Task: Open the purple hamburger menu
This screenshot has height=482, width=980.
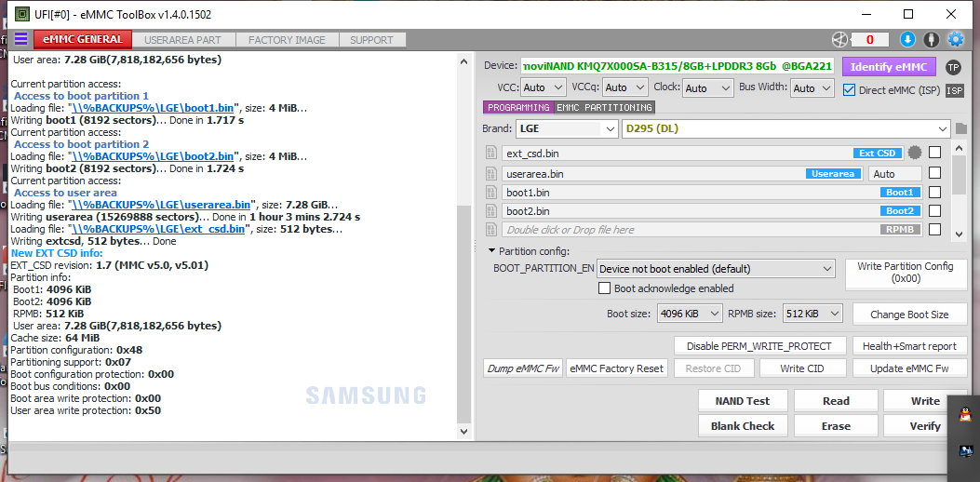Action: 21,39
